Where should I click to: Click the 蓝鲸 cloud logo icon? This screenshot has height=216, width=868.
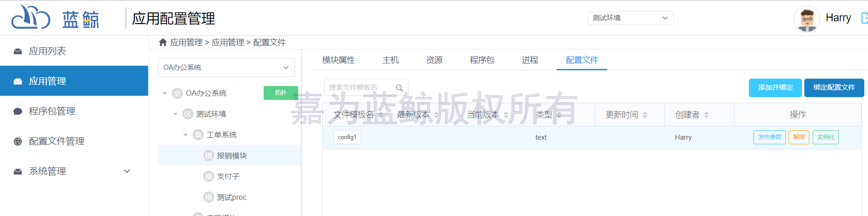(x=30, y=18)
